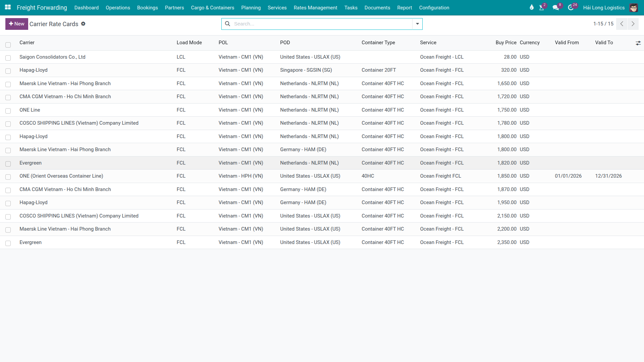Open the gear actions menu beside Carrier Rate Cards
The width and height of the screenshot is (644, 362).
(x=83, y=24)
